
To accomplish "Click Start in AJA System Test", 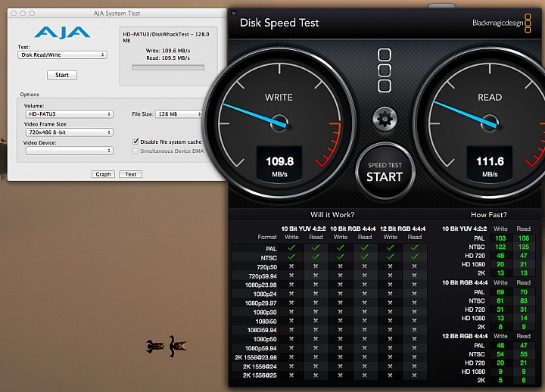I will (62, 75).
